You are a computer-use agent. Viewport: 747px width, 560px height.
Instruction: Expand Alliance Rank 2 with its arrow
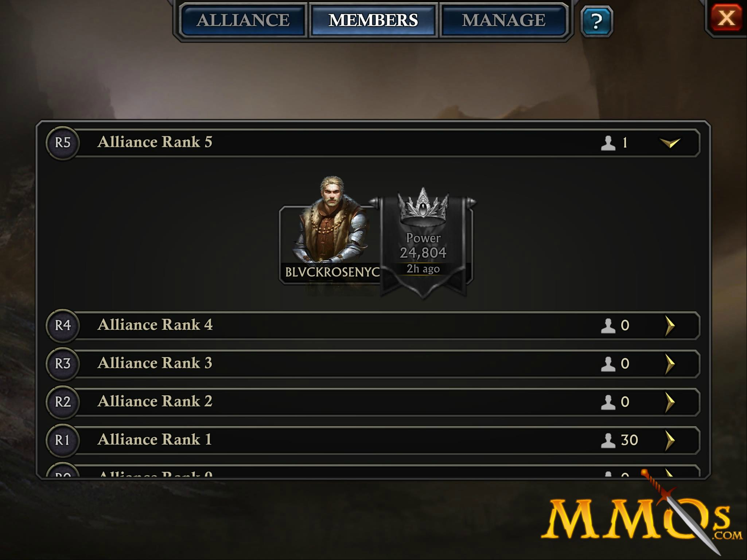(670, 402)
